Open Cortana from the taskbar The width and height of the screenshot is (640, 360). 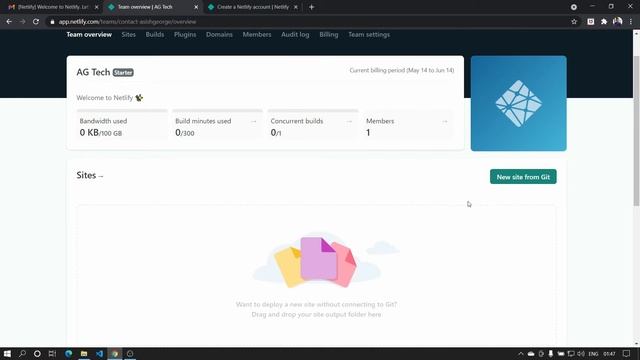coord(37,353)
